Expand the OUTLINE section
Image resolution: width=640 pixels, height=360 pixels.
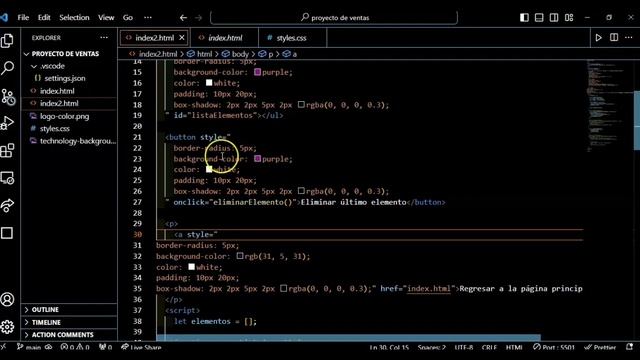(46, 310)
